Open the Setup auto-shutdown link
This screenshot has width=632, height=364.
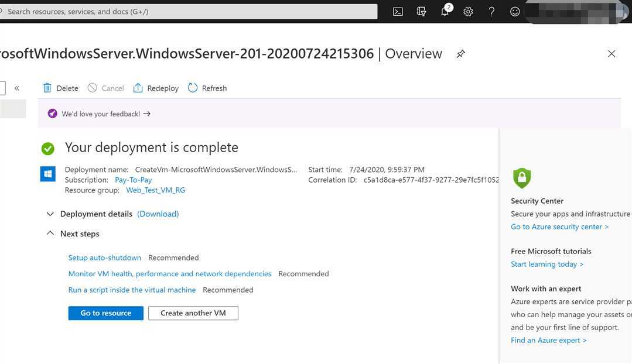[105, 257]
